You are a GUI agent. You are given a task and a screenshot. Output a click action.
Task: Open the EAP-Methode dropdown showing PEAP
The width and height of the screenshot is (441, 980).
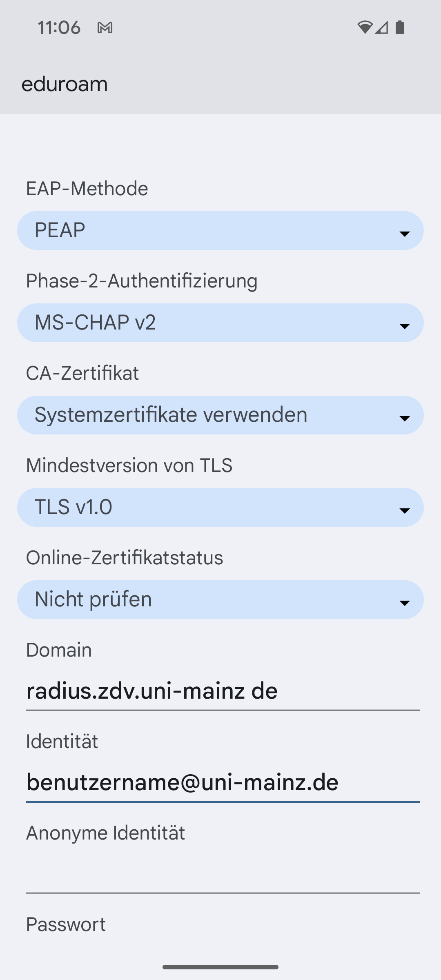tap(220, 231)
